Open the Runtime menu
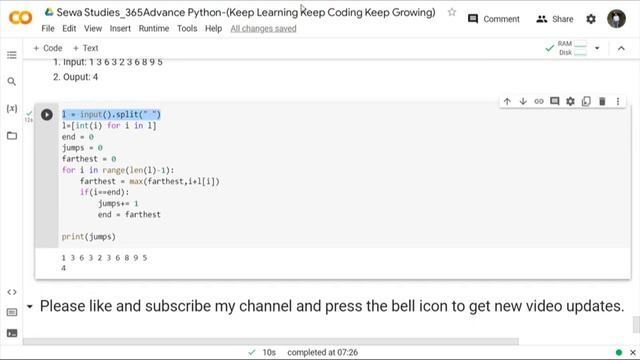The width and height of the screenshot is (640, 360). coord(153,29)
